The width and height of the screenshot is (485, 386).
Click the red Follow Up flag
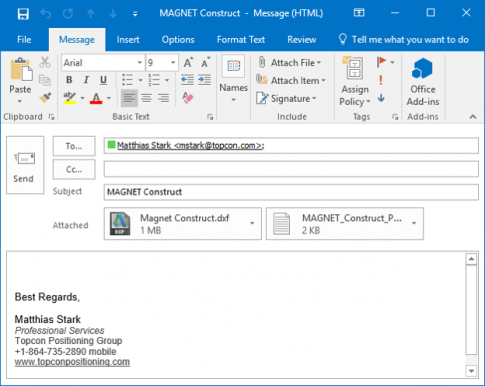pyautogui.click(x=382, y=62)
